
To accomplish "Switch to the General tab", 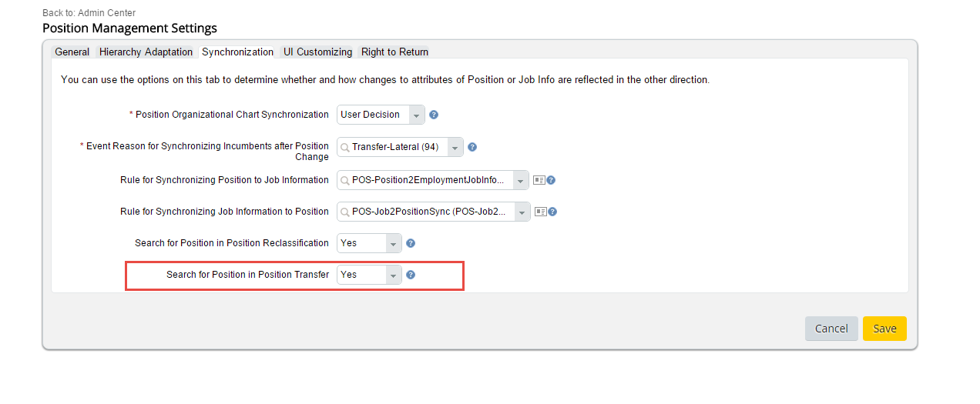I will point(72,52).
